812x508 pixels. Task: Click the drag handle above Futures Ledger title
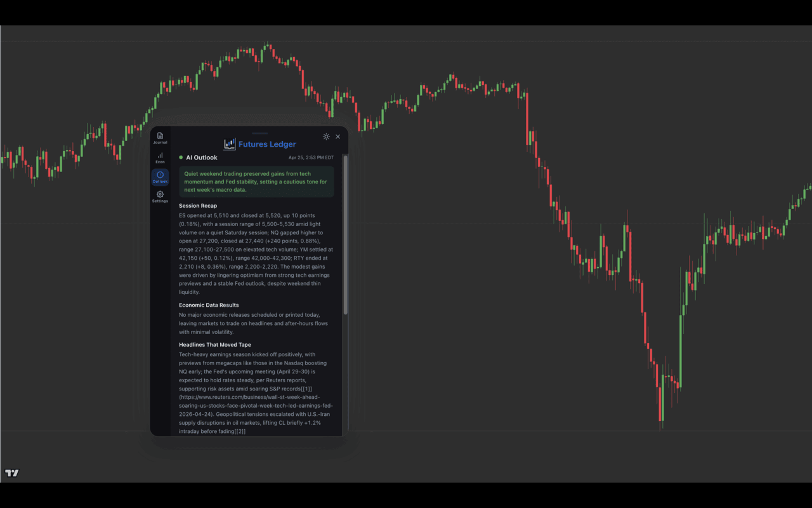260,133
